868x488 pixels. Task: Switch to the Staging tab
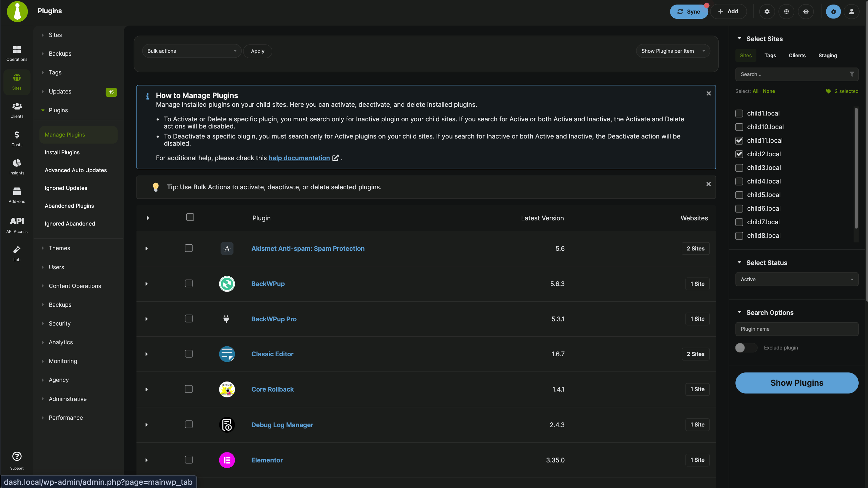pos(828,56)
